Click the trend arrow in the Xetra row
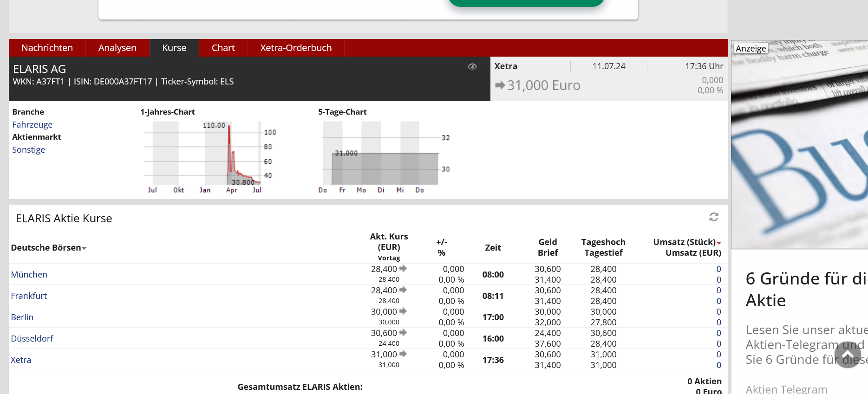 [403, 354]
